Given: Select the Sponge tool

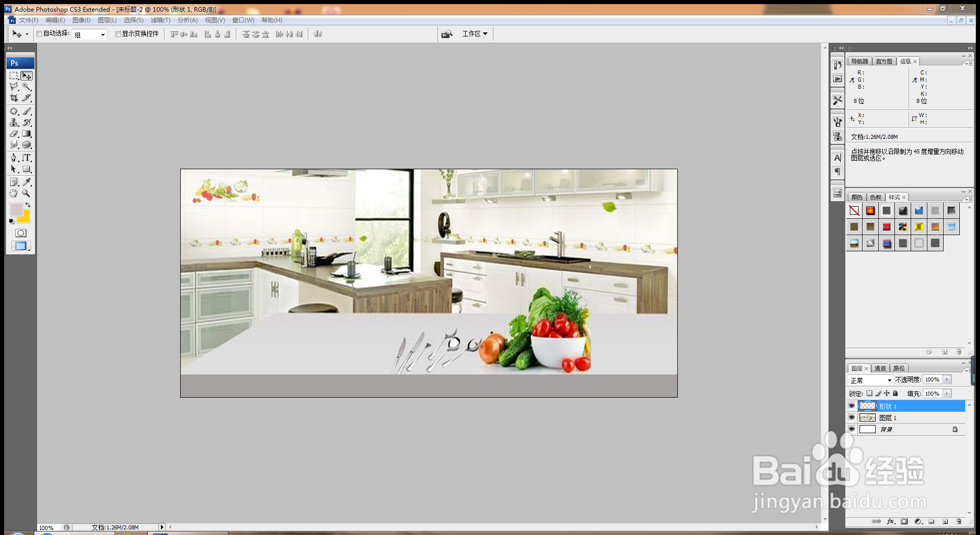Looking at the screenshot, I should [x=27, y=145].
